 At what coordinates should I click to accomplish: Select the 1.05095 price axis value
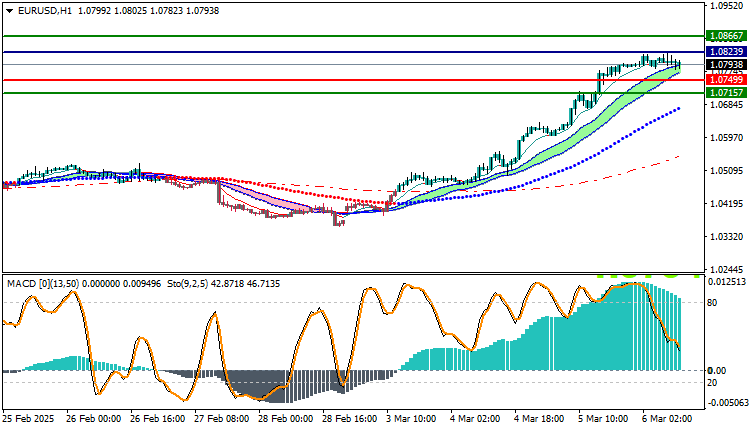727,171
